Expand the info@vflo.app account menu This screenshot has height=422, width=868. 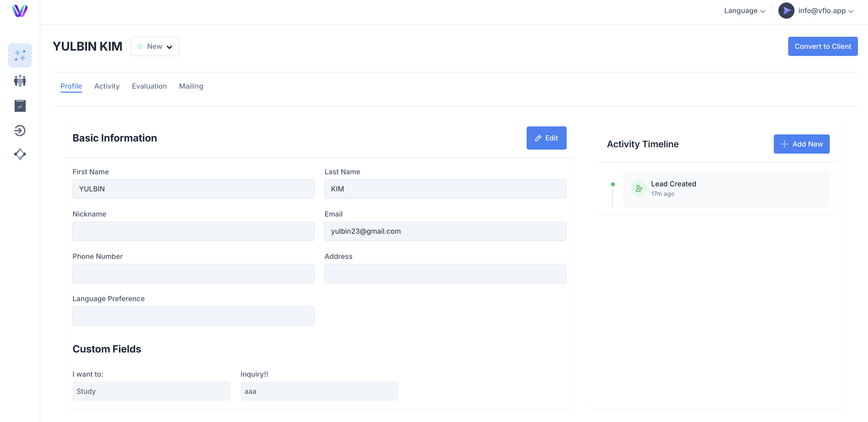825,11
